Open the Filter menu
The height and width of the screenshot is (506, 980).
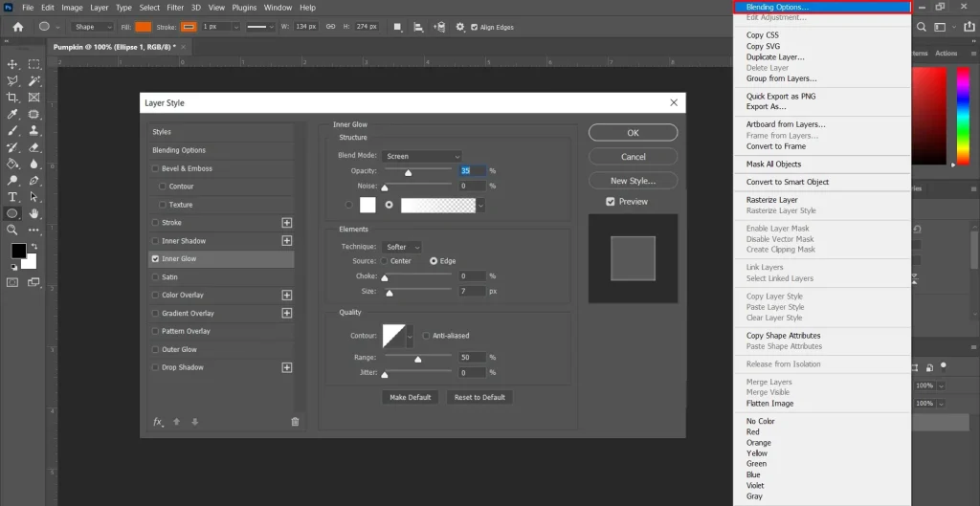(175, 8)
